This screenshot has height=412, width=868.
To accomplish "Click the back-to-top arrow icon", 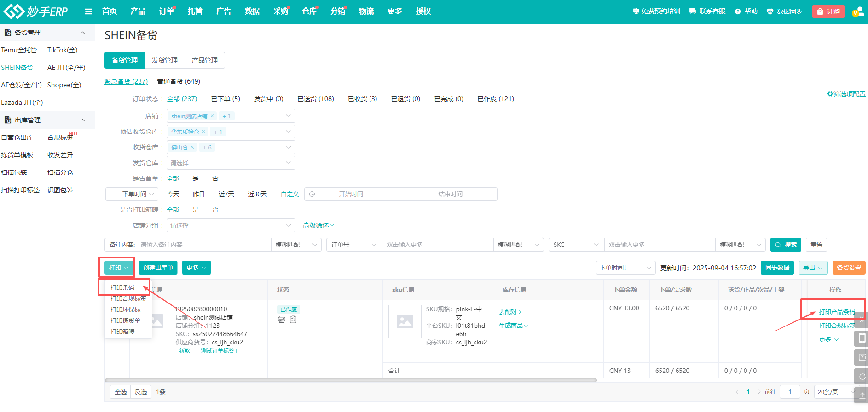I will click(862, 395).
